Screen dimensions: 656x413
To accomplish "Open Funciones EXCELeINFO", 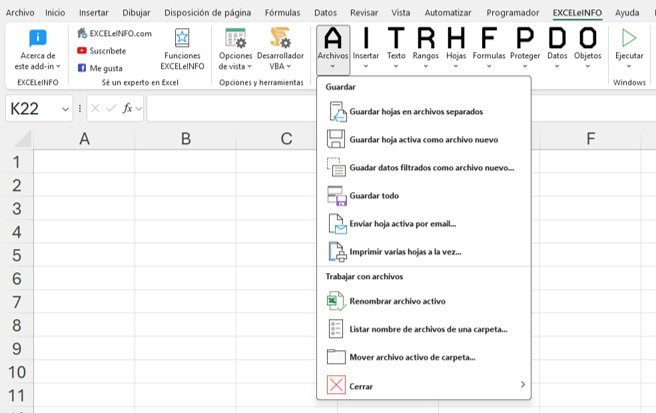I will pyautogui.click(x=182, y=49).
